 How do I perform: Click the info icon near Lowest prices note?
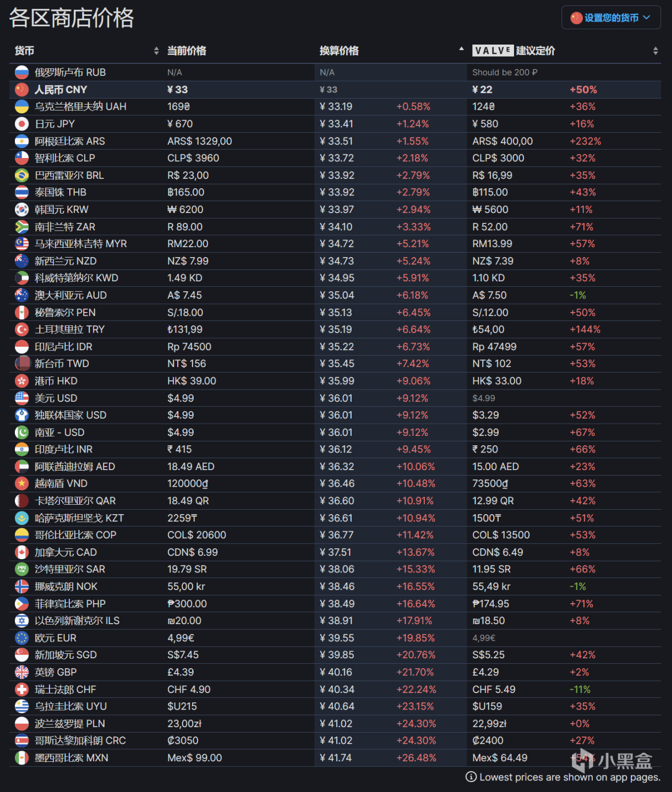coord(471,777)
